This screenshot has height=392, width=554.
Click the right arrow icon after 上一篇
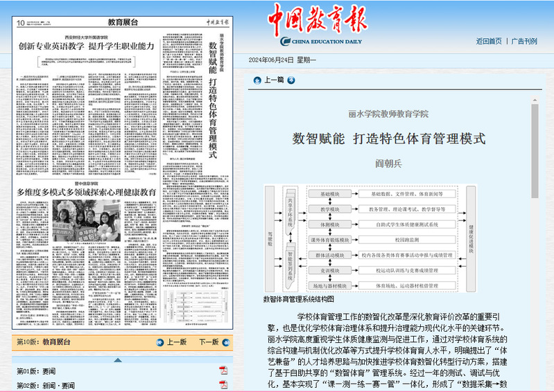point(291,80)
